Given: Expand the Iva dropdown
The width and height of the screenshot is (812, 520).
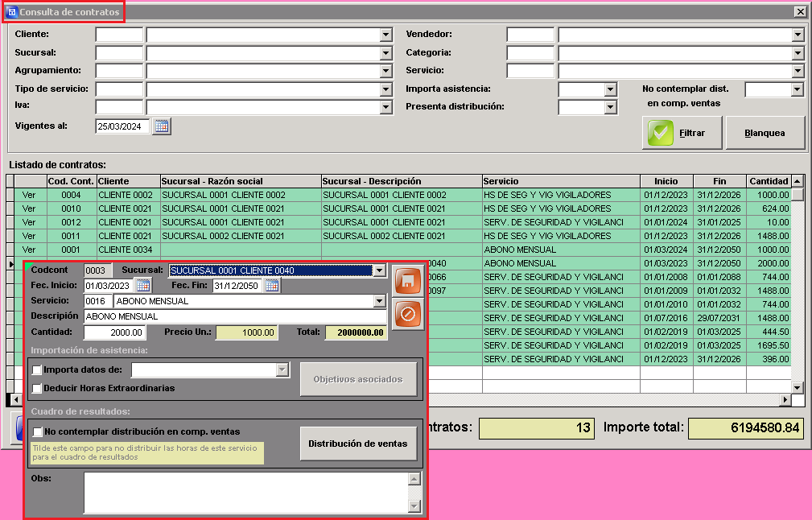Looking at the screenshot, I should pos(385,107).
